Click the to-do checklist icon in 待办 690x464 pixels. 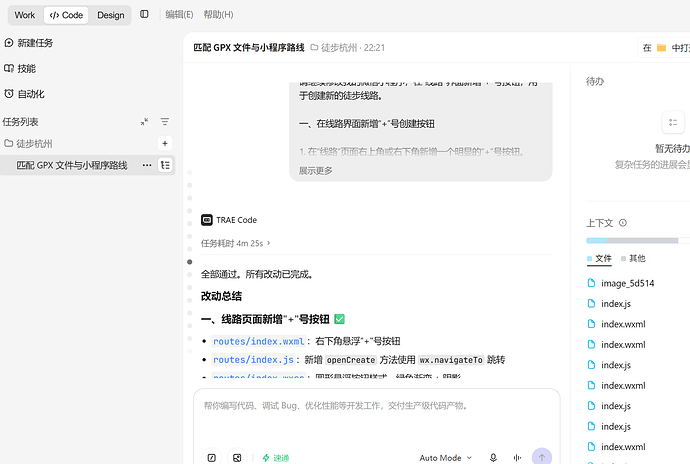673,122
